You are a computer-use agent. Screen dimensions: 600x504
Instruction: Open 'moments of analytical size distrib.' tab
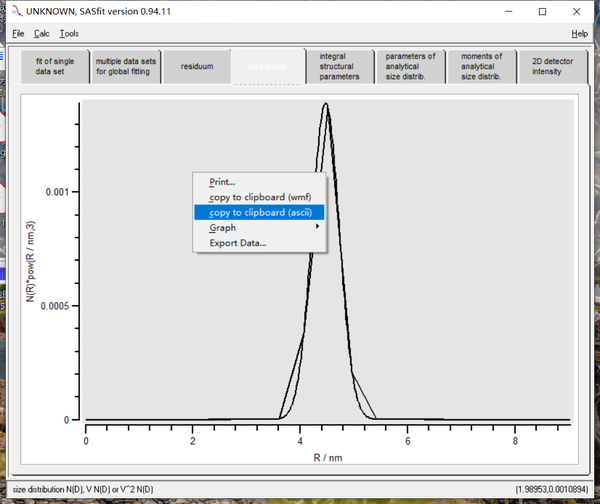coord(481,67)
